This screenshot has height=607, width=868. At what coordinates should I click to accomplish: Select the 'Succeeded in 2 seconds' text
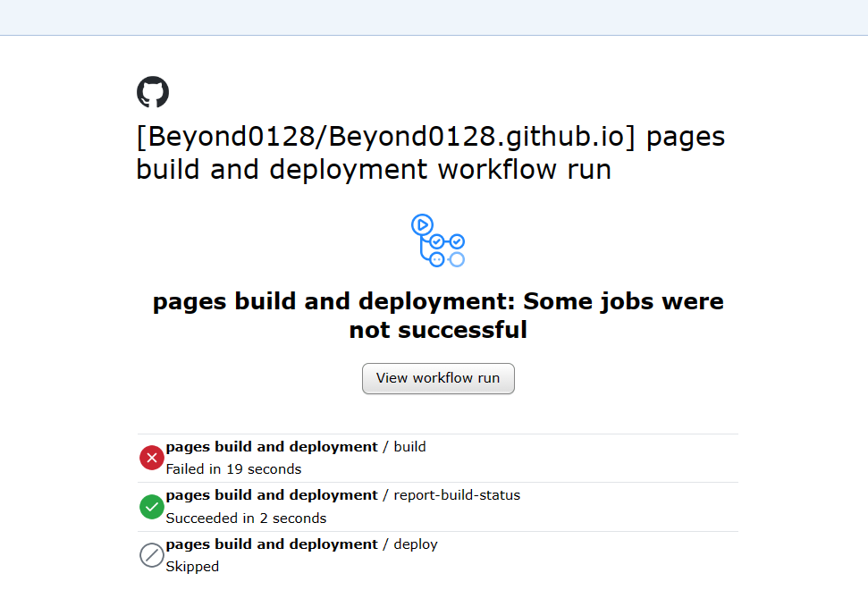[x=245, y=518]
